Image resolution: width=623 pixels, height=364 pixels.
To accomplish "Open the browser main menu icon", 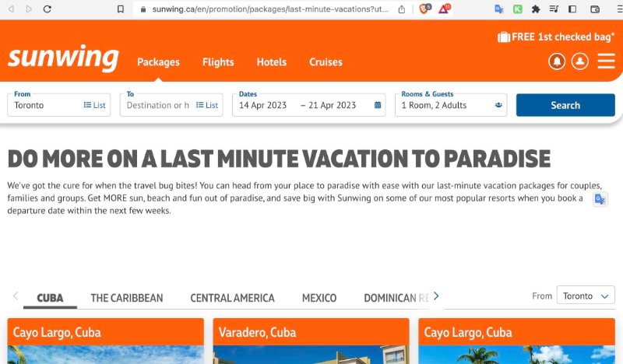I will click(x=619, y=9).
